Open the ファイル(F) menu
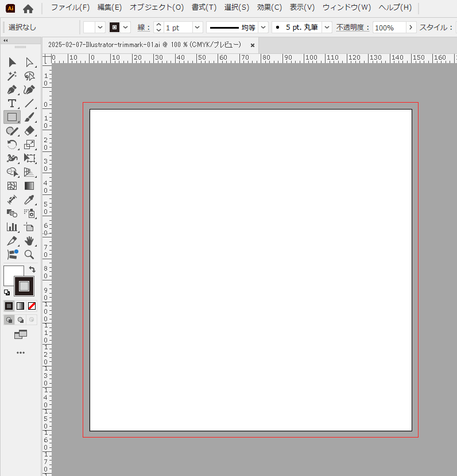 71,7
